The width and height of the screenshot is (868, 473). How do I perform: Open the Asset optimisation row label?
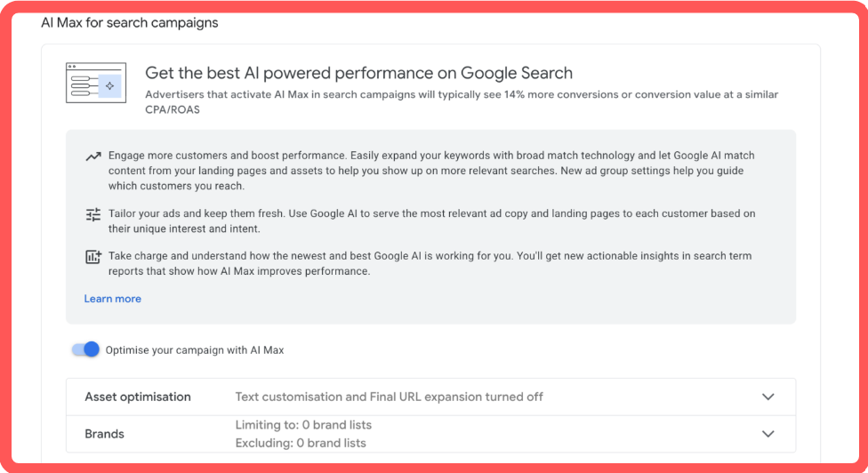click(138, 397)
